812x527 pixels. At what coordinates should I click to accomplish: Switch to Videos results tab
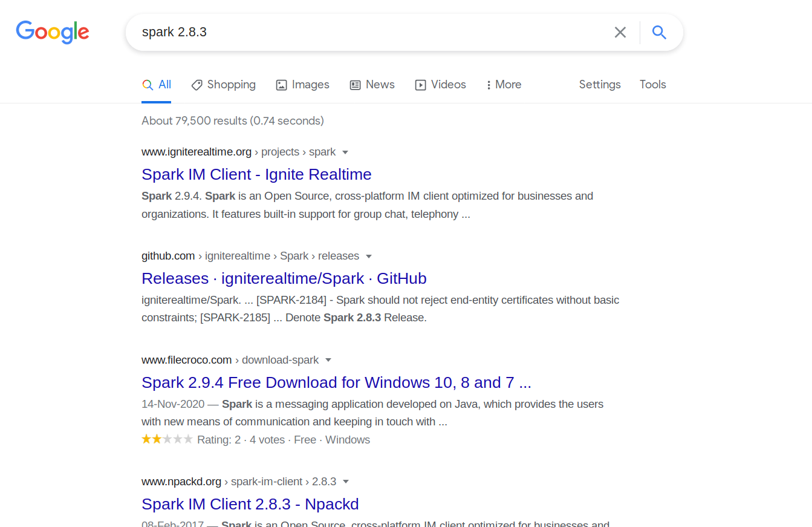(441, 85)
